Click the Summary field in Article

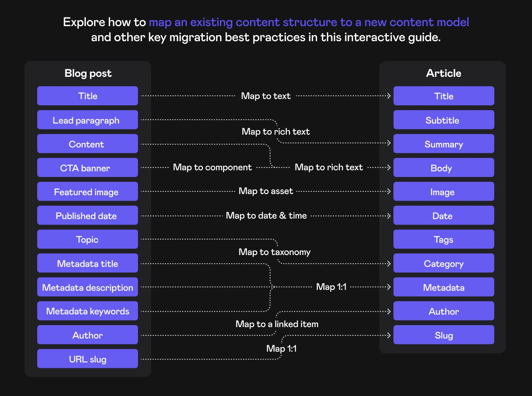[443, 144]
